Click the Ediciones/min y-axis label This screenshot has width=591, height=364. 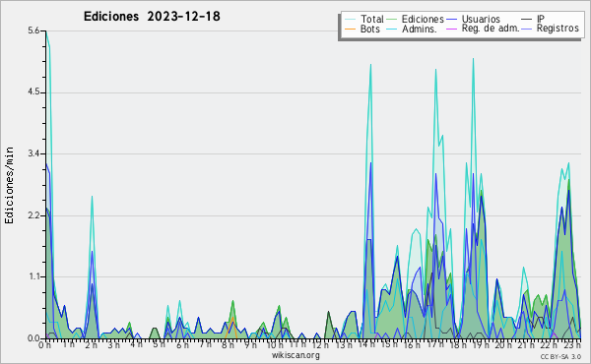9,185
